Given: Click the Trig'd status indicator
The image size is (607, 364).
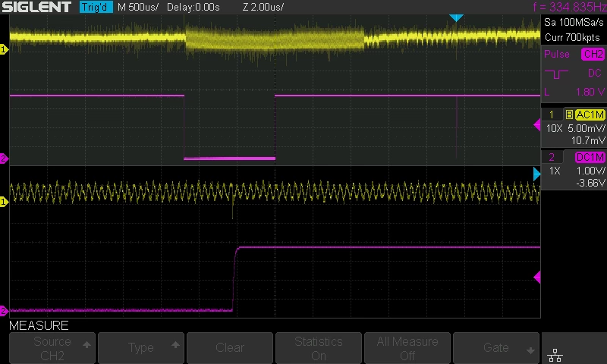Looking at the screenshot, I should point(96,7).
